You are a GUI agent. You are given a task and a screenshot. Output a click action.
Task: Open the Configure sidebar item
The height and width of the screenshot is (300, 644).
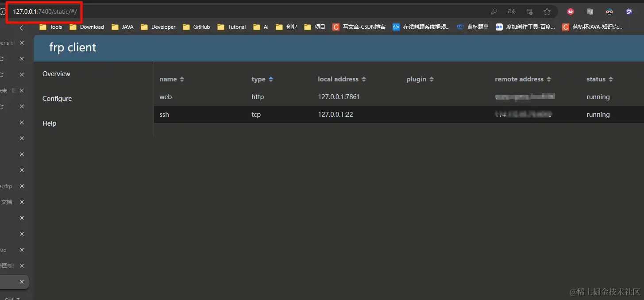tap(57, 99)
